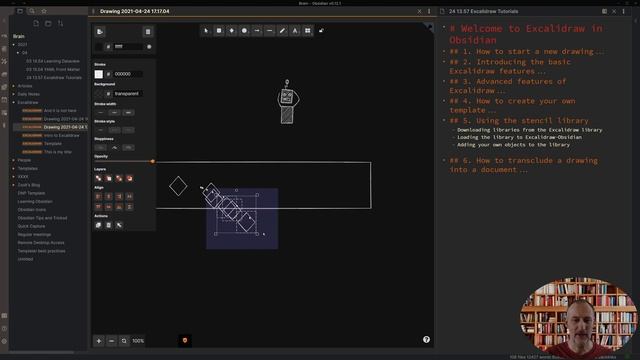
Task: Delete selection under Actions
Action: (x=109, y=225)
